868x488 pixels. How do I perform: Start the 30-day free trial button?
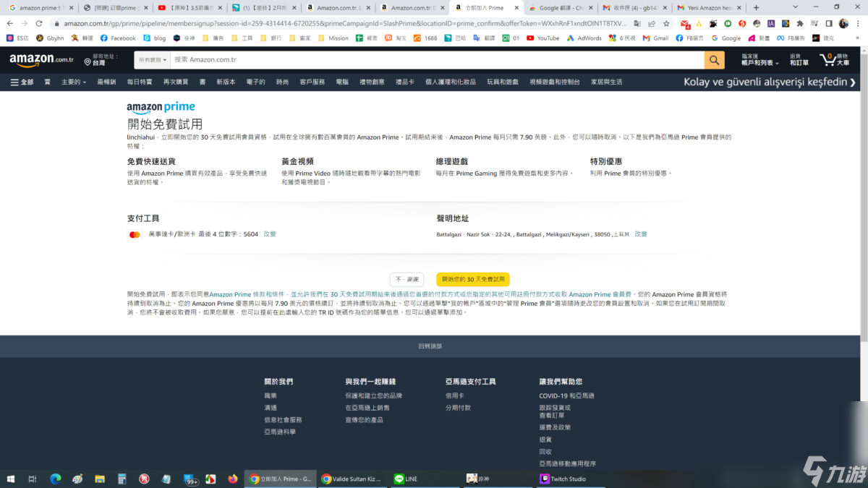(x=473, y=279)
